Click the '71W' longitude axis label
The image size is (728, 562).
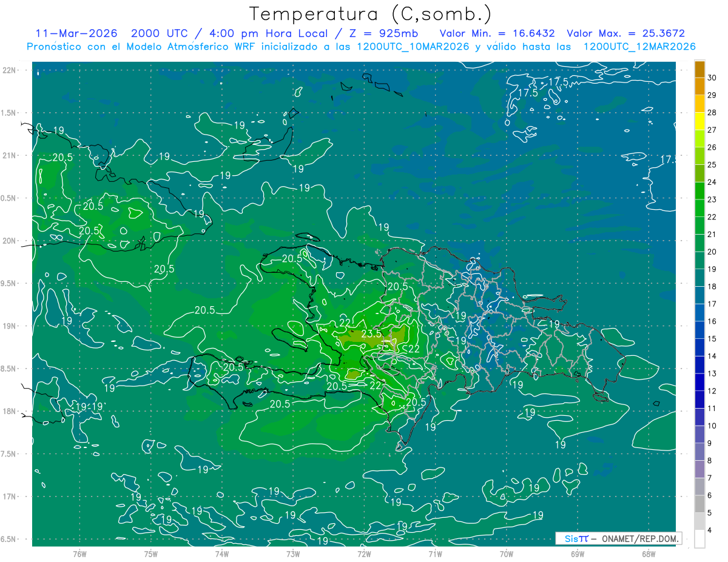(435, 554)
